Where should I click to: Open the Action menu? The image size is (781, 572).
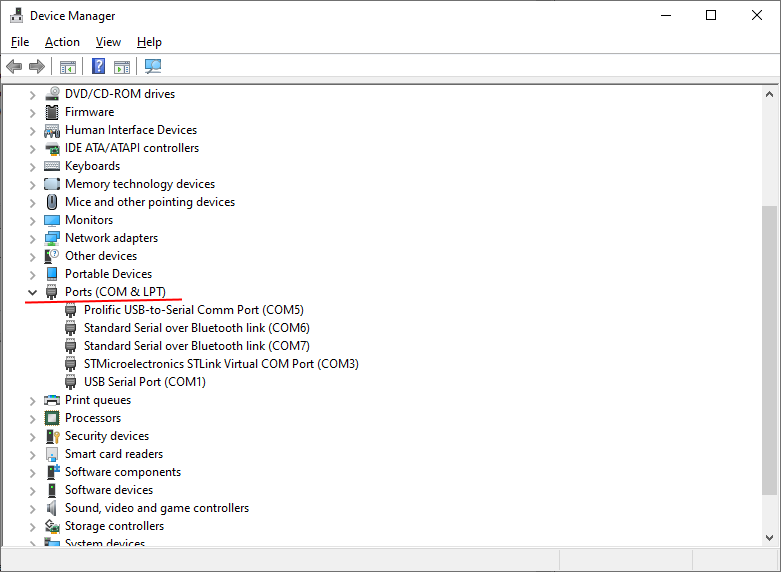(62, 42)
